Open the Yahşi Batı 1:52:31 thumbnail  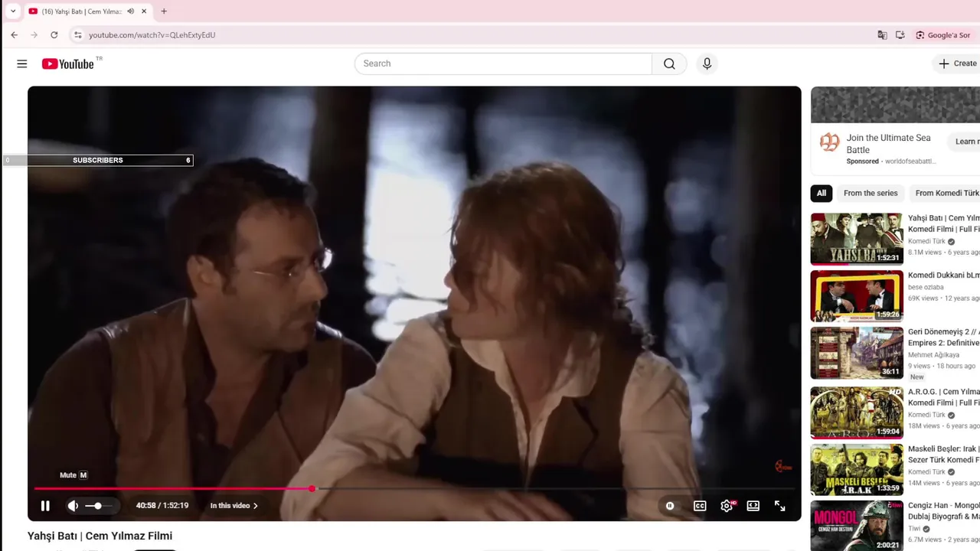[x=857, y=239]
